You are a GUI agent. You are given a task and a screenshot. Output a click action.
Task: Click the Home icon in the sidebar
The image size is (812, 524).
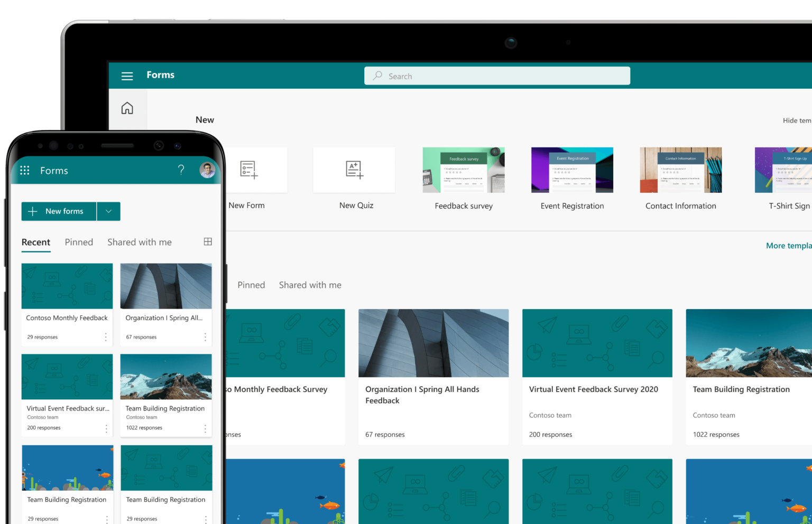127,107
